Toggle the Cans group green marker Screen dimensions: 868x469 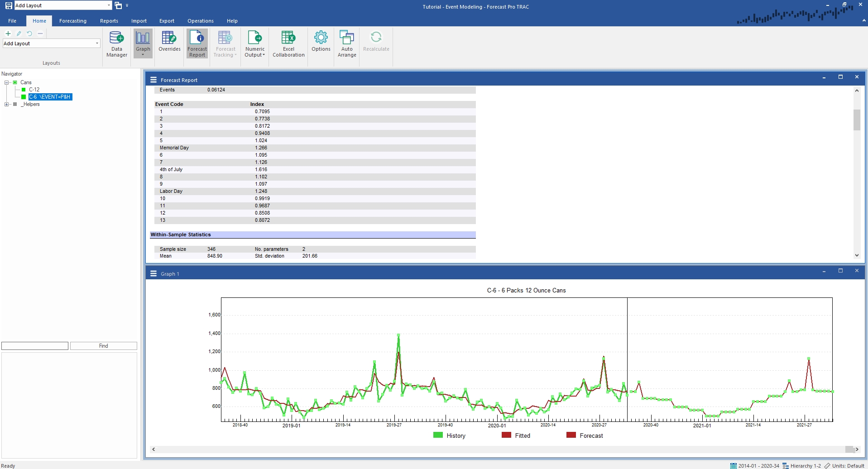coord(15,82)
